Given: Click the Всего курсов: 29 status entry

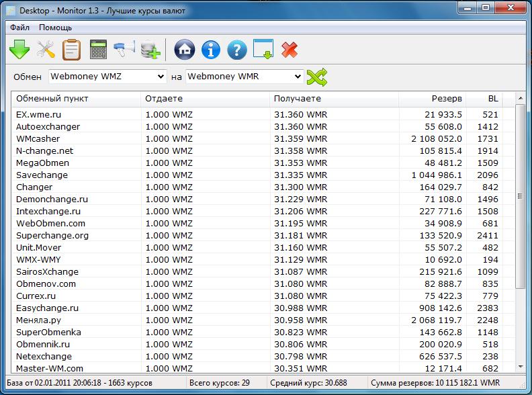Looking at the screenshot, I should pyautogui.click(x=220, y=383).
